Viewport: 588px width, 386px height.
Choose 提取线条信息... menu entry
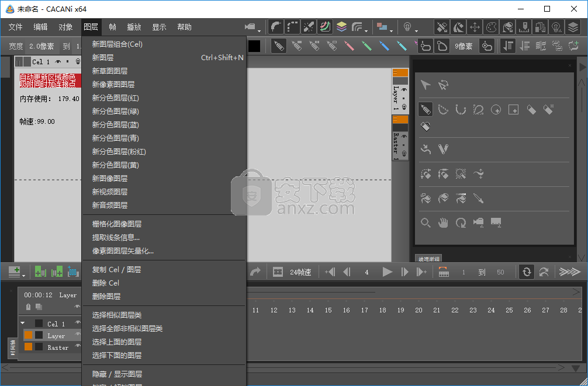(x=164, y=238)
